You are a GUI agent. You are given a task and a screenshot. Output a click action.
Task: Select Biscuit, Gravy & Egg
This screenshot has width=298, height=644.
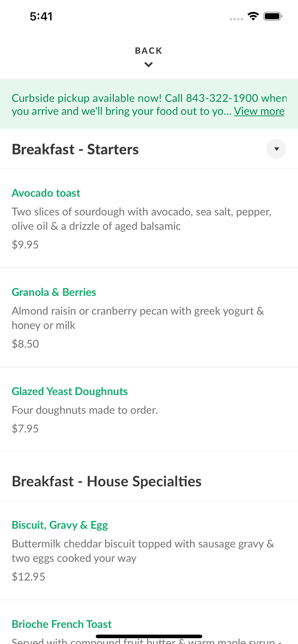[60, 525]
